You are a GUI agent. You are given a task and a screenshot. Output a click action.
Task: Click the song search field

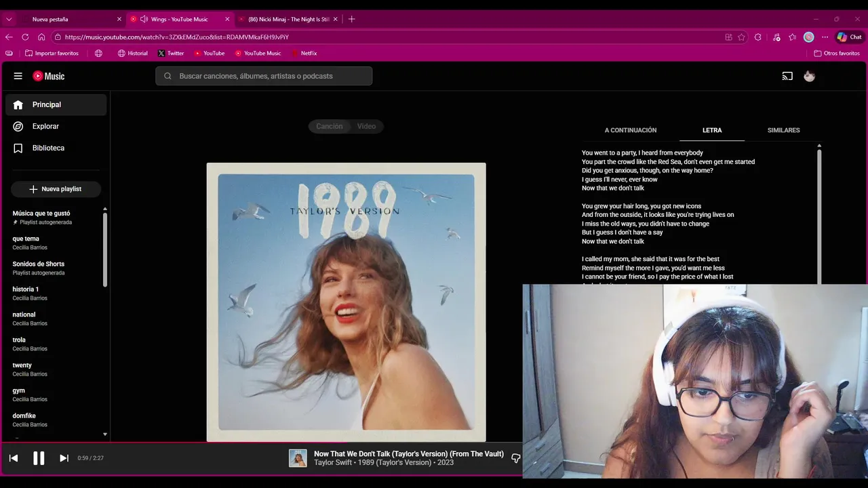pos(264,76)
